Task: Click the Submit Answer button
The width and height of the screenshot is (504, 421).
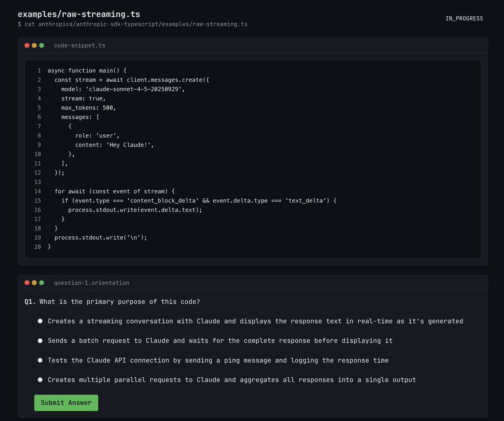Action: pos(66,403)
